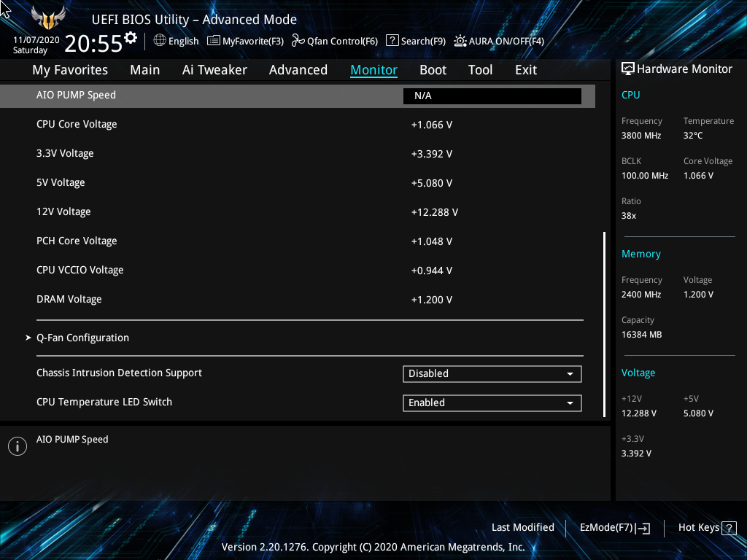The height and width of the screenshot is (560, 747).
Task: Click the 2400 MHz memory frequency
Action: (640, 295)
